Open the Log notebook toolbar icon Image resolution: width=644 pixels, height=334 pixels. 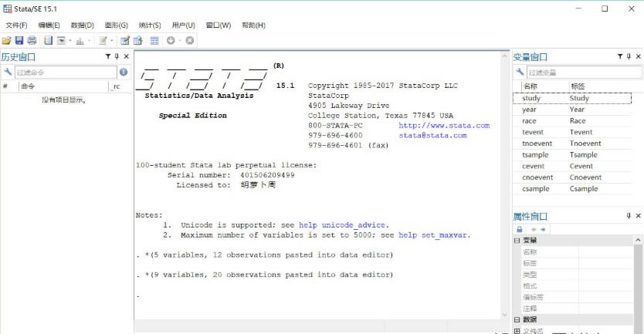[49, 40]
